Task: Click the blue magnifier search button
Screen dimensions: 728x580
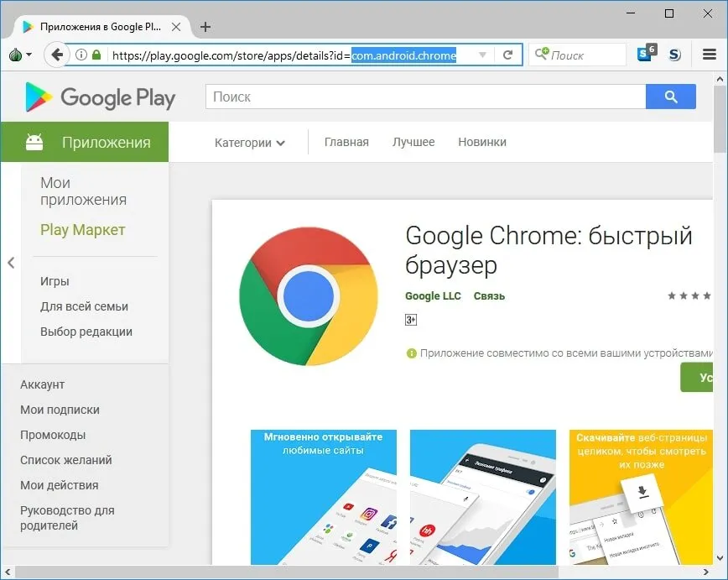Action: click(x=670, y=97)
